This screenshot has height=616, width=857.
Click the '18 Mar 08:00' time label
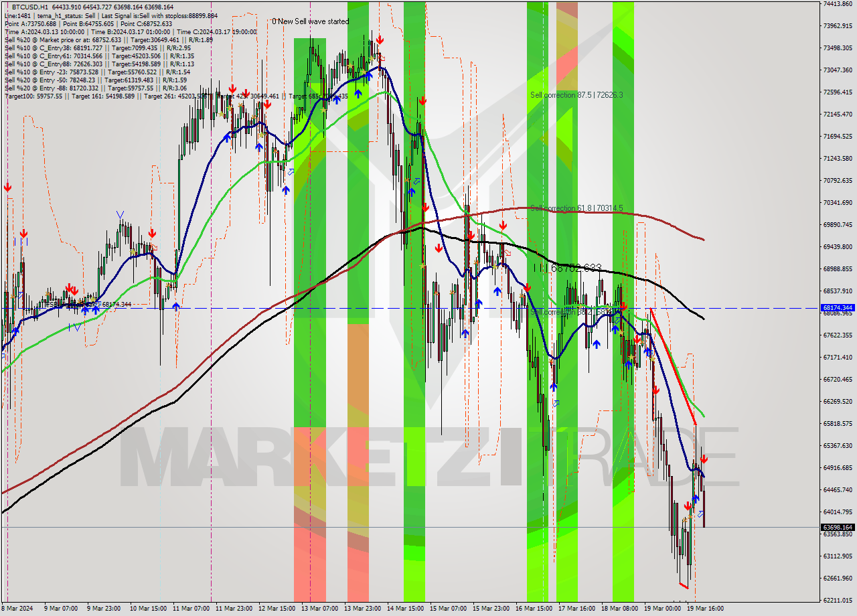(x=620, y=609)
